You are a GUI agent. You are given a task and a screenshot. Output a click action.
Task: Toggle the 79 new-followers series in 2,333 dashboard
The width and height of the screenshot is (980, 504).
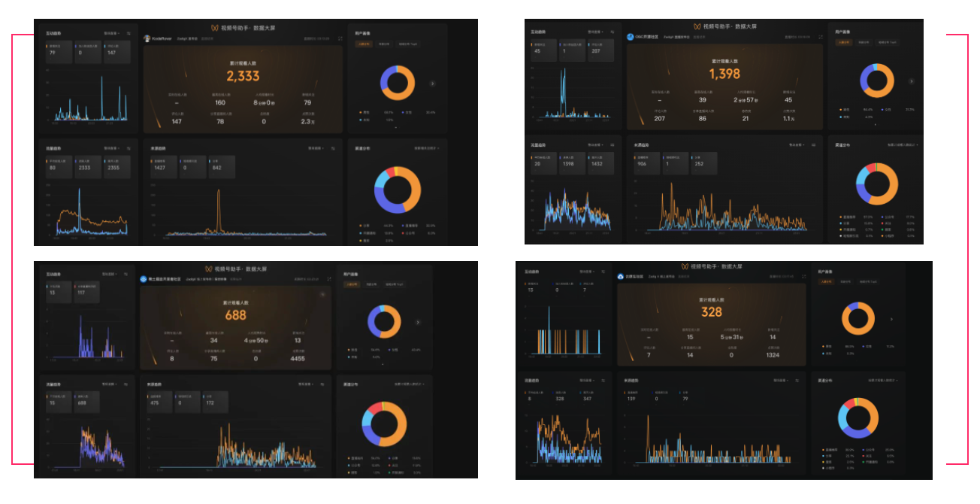(x=59, y=50)
